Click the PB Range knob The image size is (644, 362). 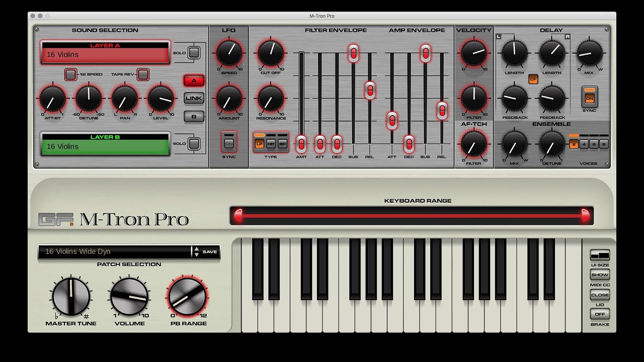187,297
